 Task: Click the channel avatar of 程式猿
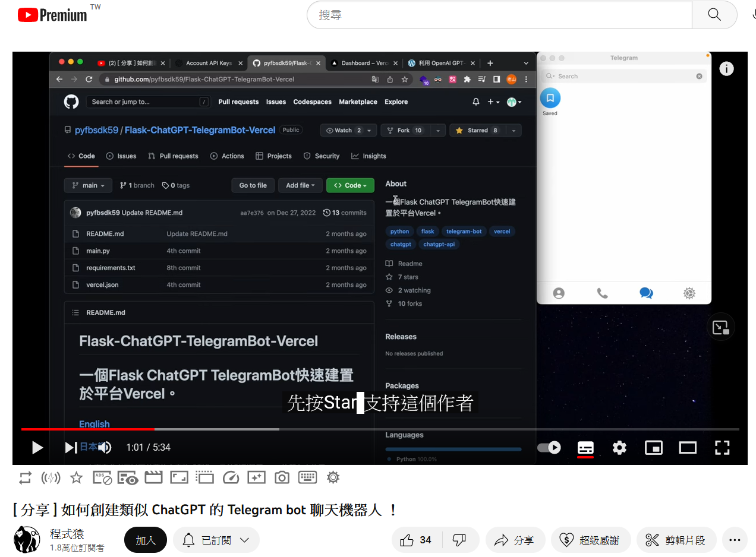click(27, 539)
